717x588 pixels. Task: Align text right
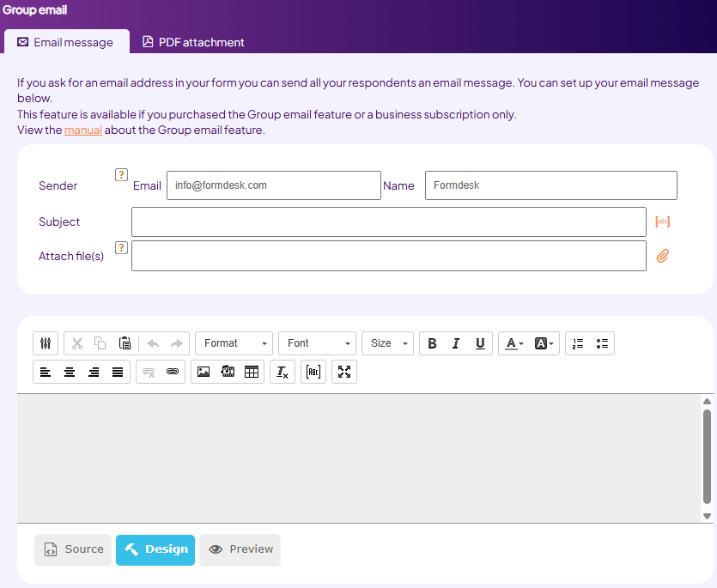point(94,373)
